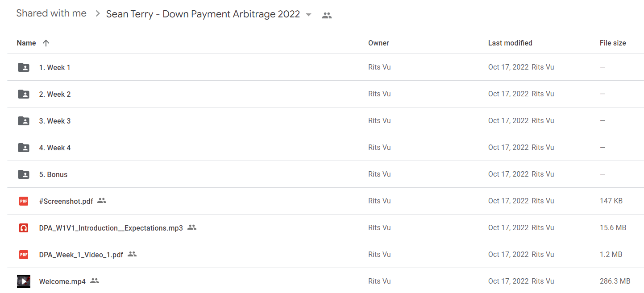Screen dimensions: 644x293
Task: Click the 5. Bonus folder icon
Action: 24,174
